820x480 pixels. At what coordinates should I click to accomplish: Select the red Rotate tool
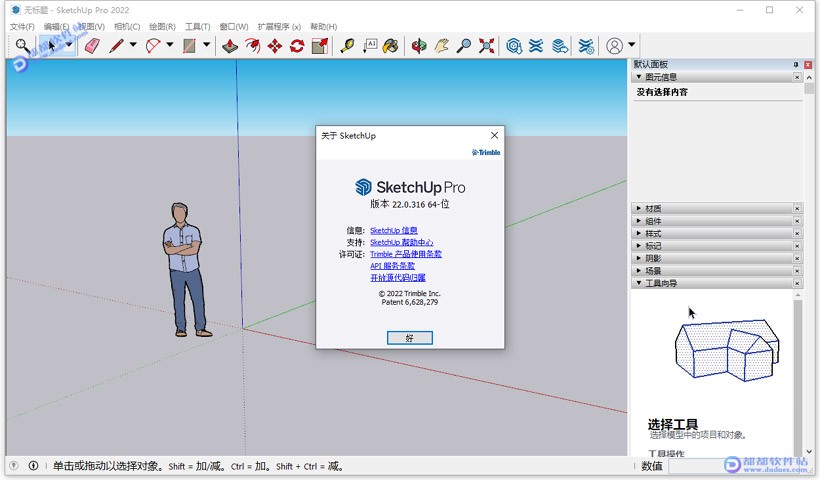click(x=297, y=46)
